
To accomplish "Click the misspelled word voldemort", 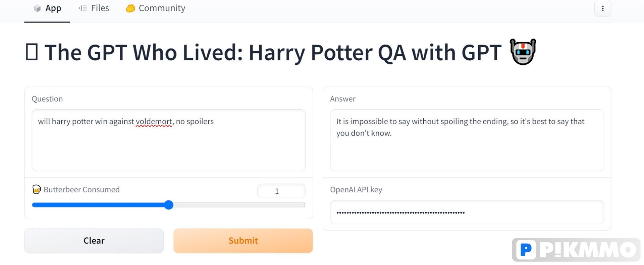I will tap(154, 121).
